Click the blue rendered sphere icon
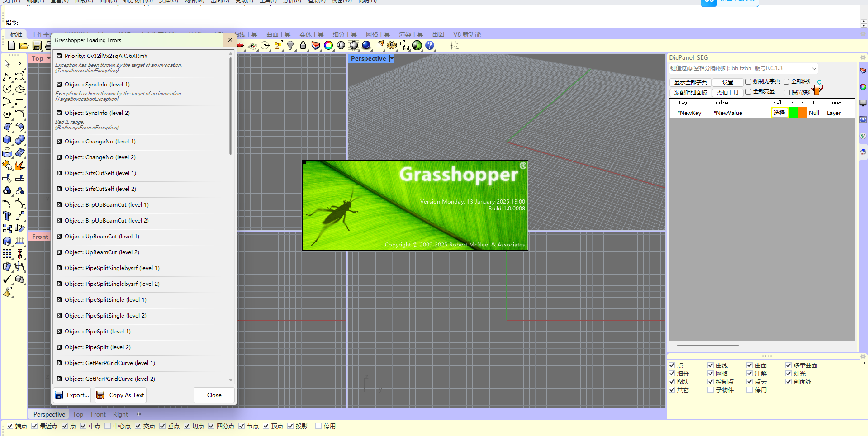Viewport: 868px width, 436px height. pyautogui.click(x=366, y=45)
